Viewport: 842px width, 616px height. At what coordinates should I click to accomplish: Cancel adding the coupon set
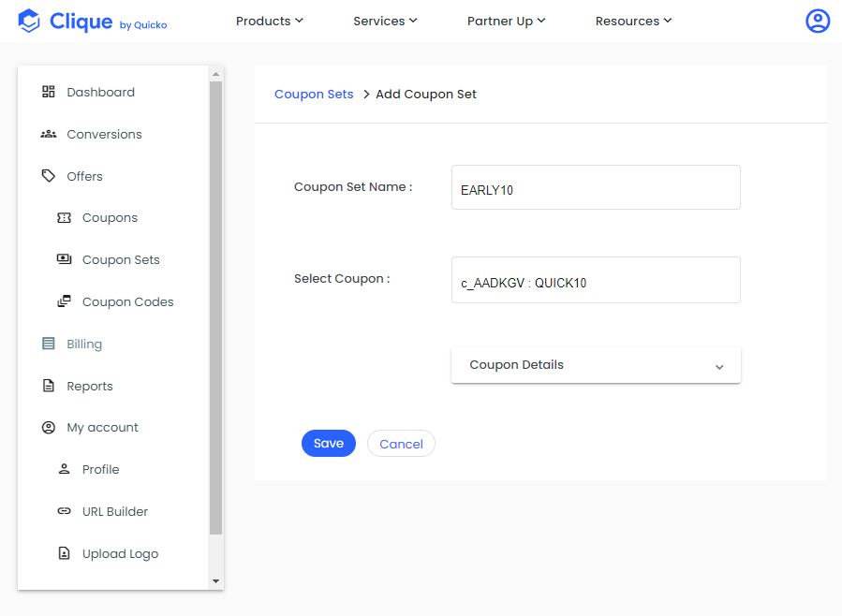(401, 444)
